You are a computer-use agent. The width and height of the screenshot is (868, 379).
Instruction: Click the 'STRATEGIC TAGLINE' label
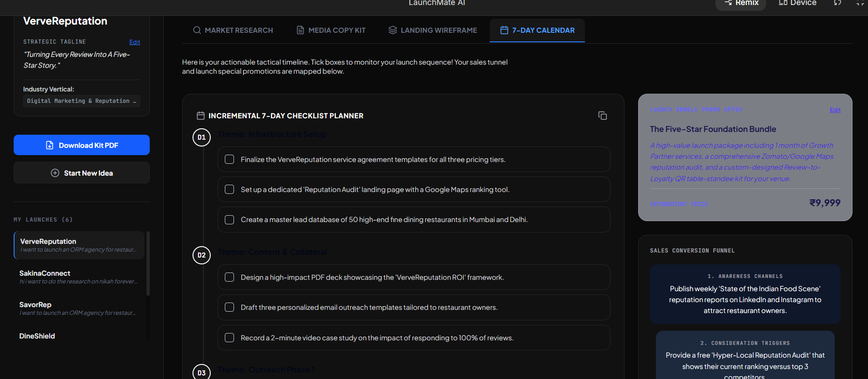point(55,42)
